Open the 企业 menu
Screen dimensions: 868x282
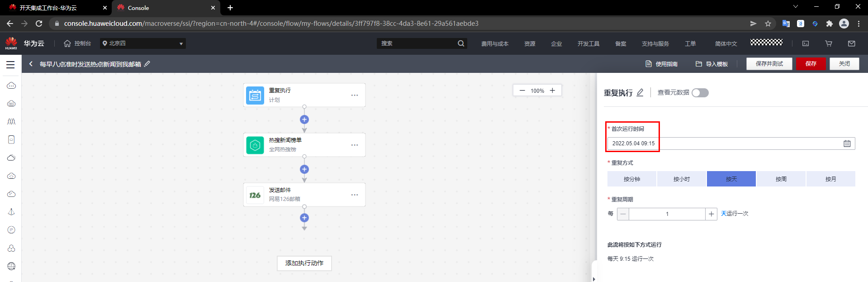pos(556,44)
